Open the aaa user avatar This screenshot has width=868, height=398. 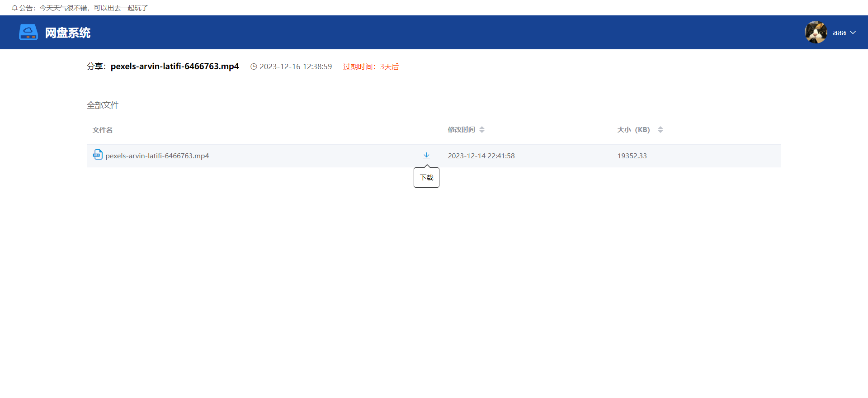coord(816,32)
